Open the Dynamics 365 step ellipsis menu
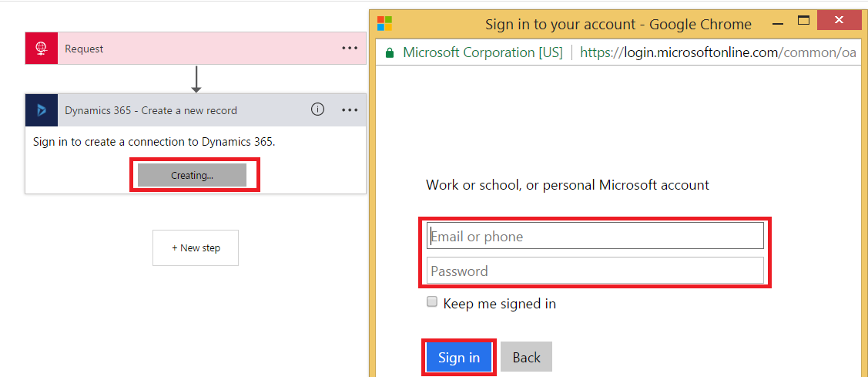Viewport: 868px width, 377px height. (350, 109)
